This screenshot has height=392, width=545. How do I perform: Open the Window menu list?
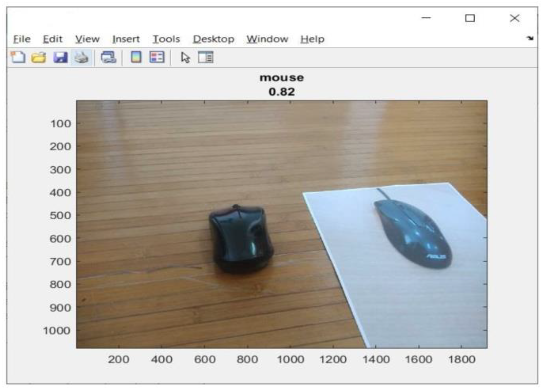point(267,39)
